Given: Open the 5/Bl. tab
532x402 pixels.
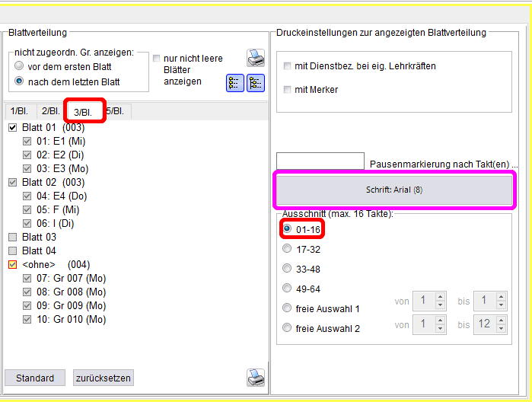Looking at the screenshot, I should [116, 111].
